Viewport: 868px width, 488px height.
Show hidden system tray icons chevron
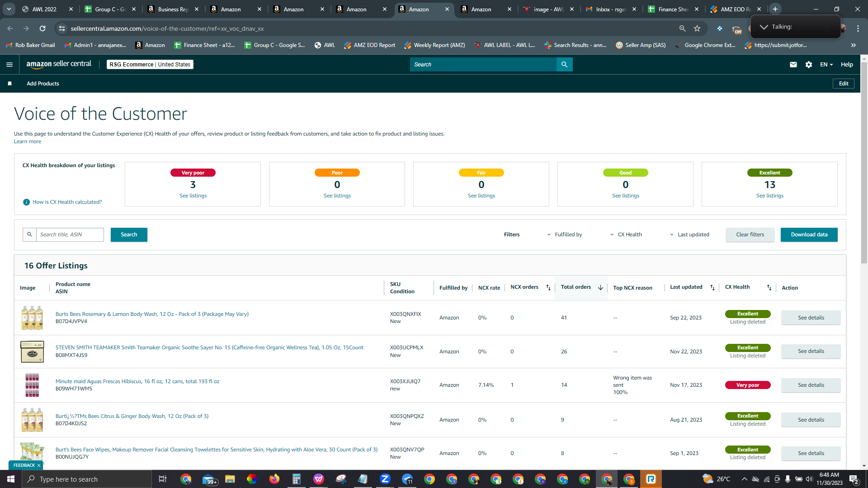744,479
